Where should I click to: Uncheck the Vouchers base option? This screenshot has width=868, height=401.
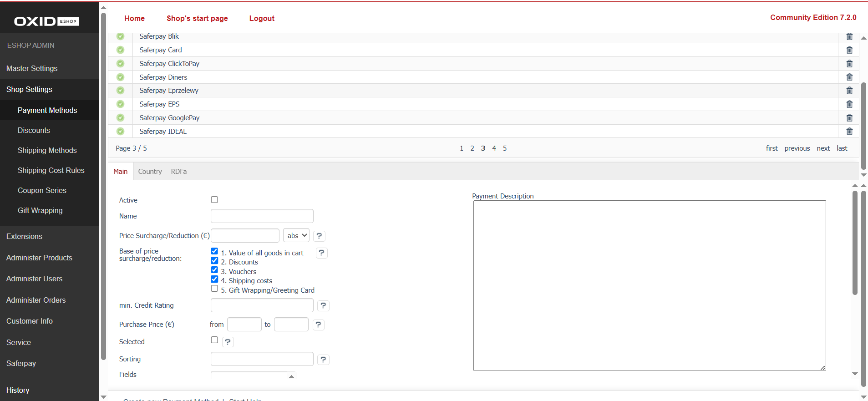(x=214, y=270)
